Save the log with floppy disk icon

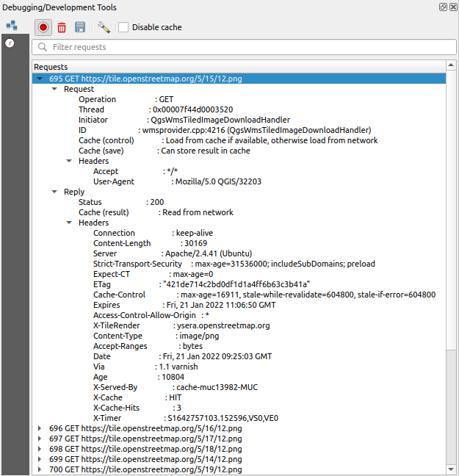coord(79,27)
